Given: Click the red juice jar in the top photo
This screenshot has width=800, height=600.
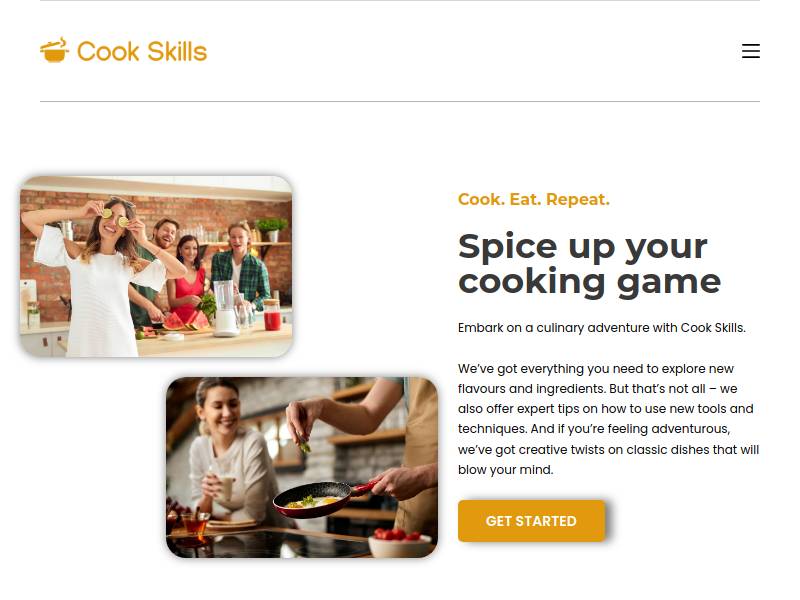Looking at the screenshot, I should point(272,315).
